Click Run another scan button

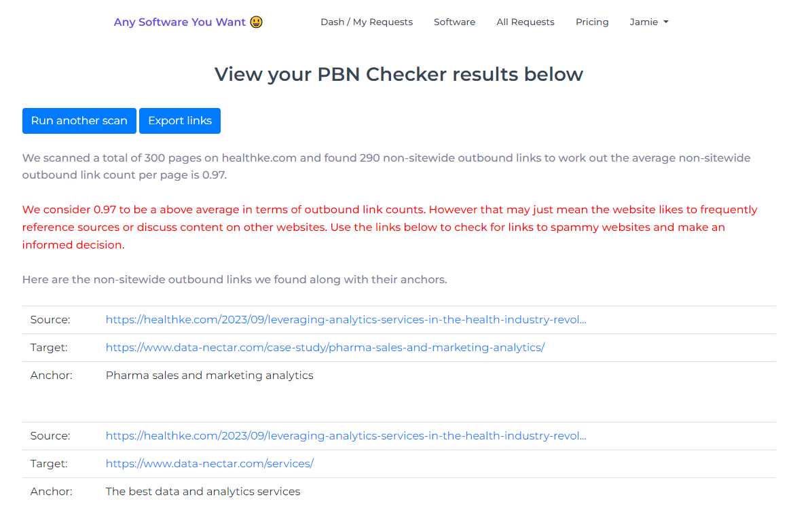(x=79, y=121)
